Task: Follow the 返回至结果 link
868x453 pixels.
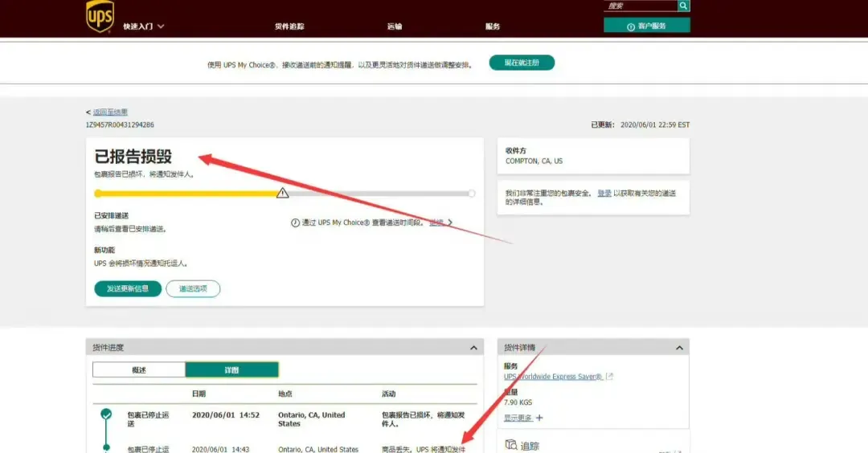Action: click(110, 112)
